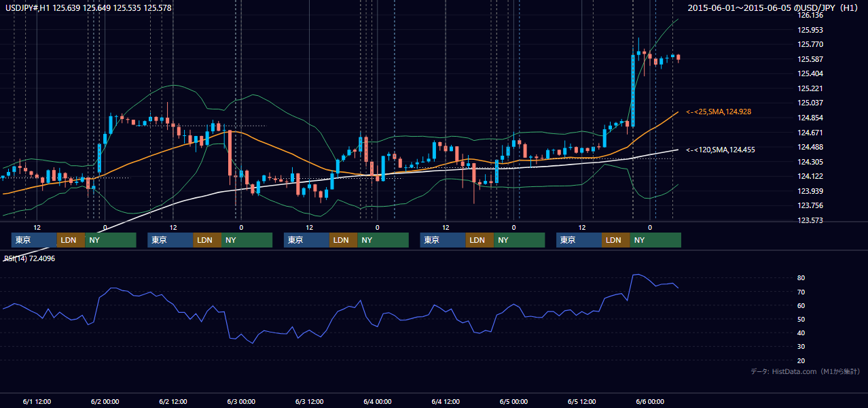Select the 120 SMA 124.455 label
The image size is (868, 408).
pyautogui.click(x=720, y=150)
